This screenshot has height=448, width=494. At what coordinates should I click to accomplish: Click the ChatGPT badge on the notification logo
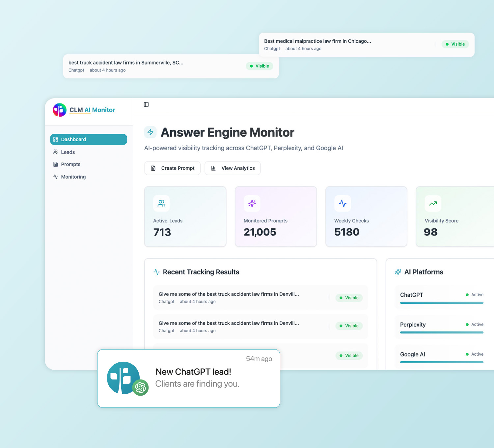[x=141, y=387]
